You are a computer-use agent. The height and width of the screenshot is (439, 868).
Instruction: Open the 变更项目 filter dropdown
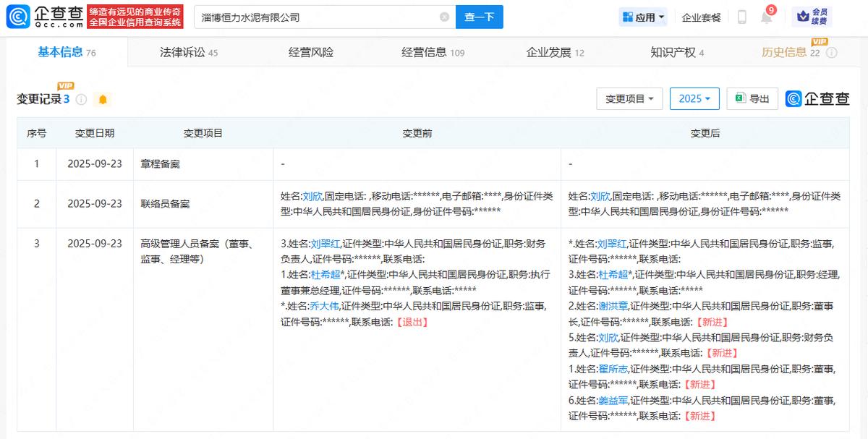629,98
